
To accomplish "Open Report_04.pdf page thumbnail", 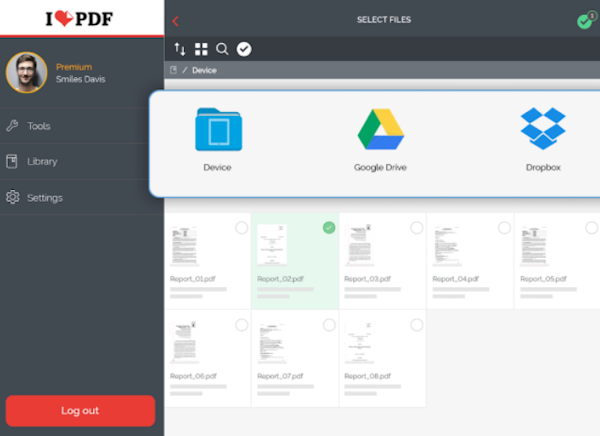I will pyautogui.click(x=447, y=245).
